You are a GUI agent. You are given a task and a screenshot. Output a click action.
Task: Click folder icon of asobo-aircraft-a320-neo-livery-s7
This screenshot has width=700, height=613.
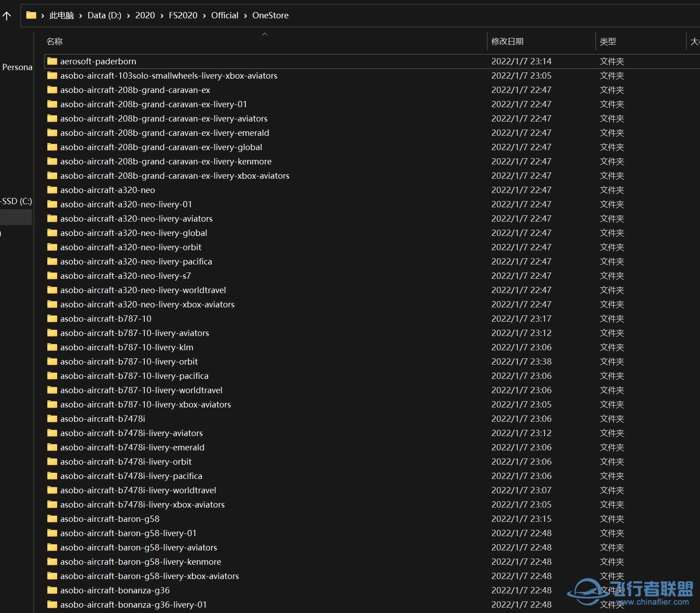pos(52,276)
